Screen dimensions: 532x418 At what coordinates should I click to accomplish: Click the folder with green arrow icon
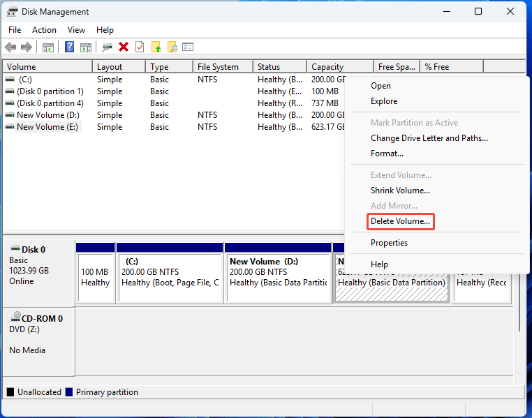156,47
